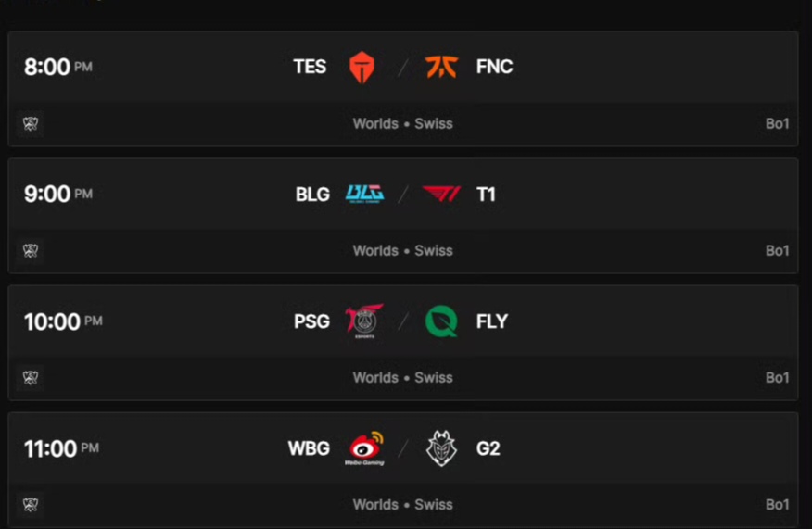This screenshot has width=812, height=529.
Task: Click the TES team logo
Action: (362, 67)
